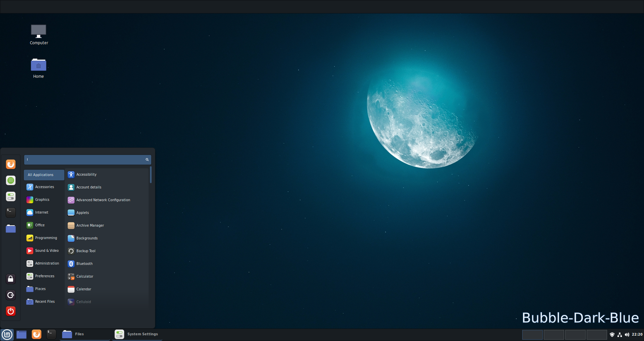Switch to the third workspace in switcher
The width and height of the screenshot is (644, 341).
[575, 335]
